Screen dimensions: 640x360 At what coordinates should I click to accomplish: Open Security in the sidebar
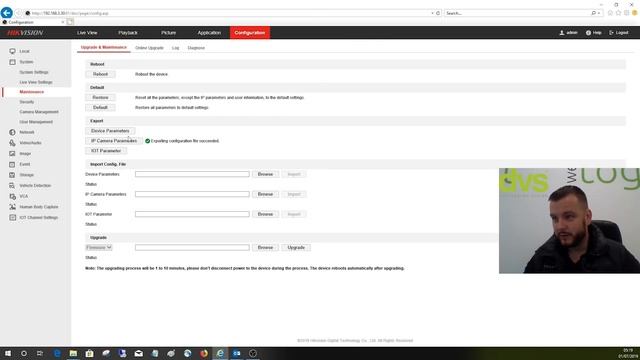click(27, 102)
